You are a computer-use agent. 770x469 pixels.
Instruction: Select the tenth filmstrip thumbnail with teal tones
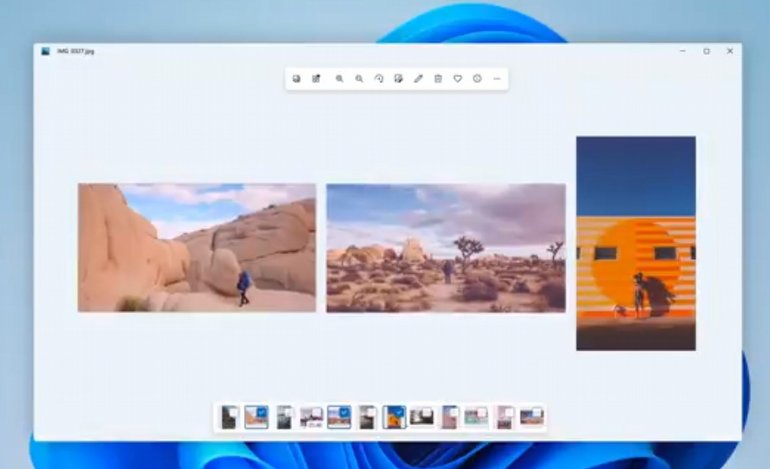click(476, 417)
